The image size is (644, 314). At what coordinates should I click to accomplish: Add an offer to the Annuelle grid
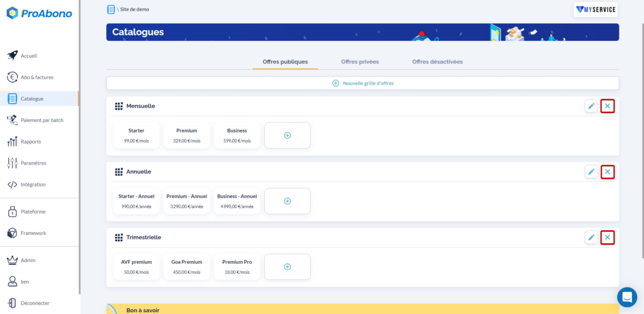[x=287, y=201]
